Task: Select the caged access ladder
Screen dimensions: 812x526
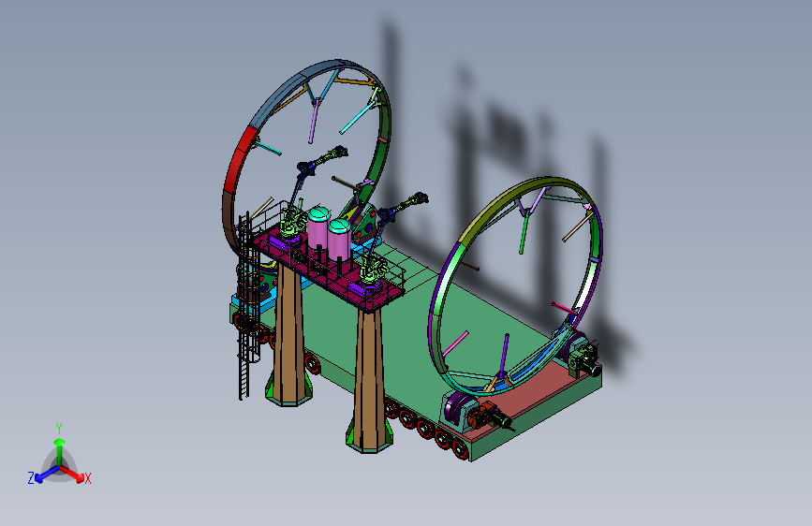Action: tap(247, 305)
